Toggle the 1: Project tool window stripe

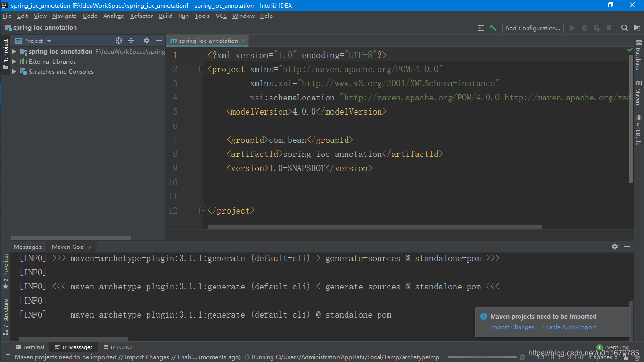click(6, 54)
